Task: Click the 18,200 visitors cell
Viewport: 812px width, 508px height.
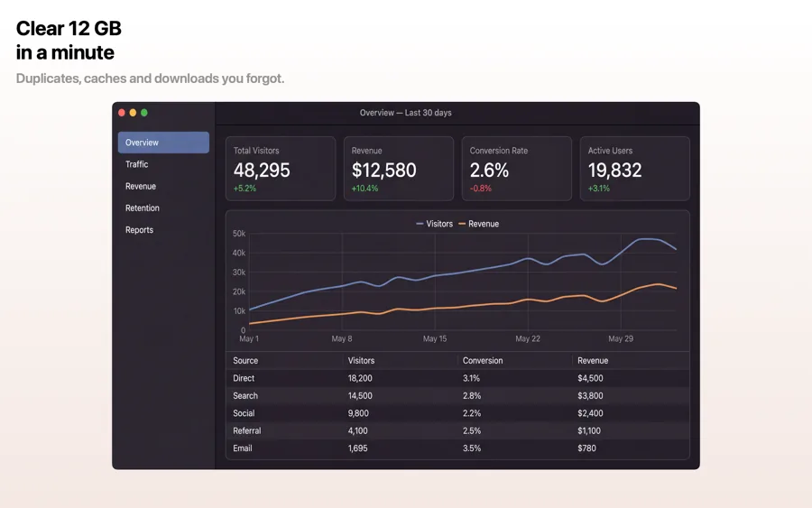Action: click(360, 378)
